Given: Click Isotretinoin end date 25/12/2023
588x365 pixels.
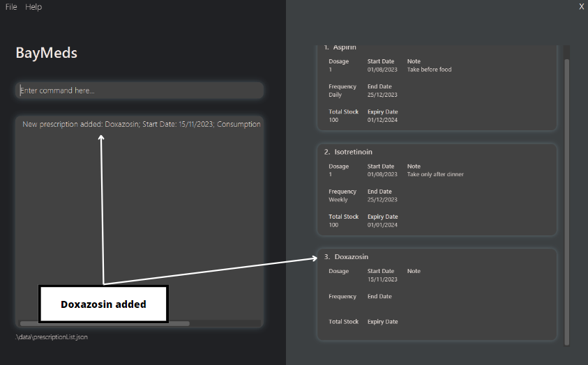Looking at the screenshot, I should coord(382,199).
